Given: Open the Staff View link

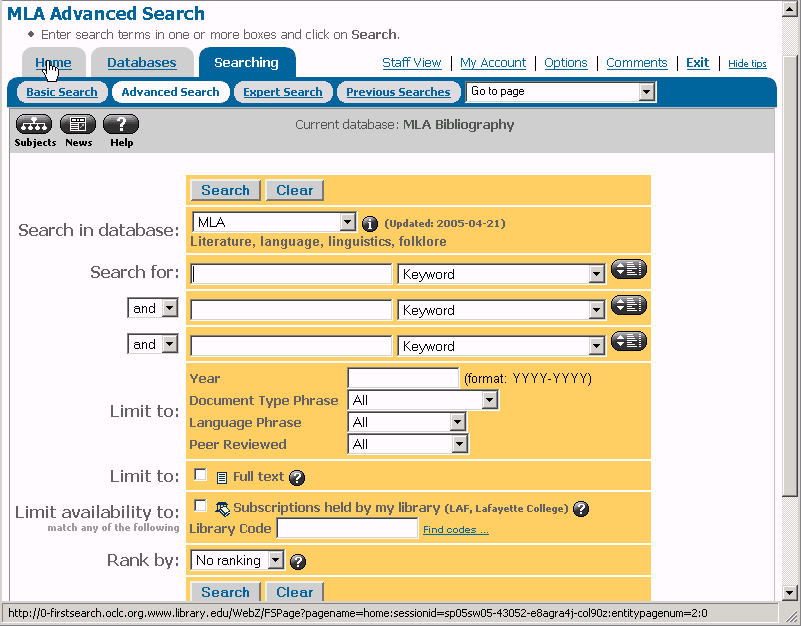Looking at the screenshot, I should 412,63.
